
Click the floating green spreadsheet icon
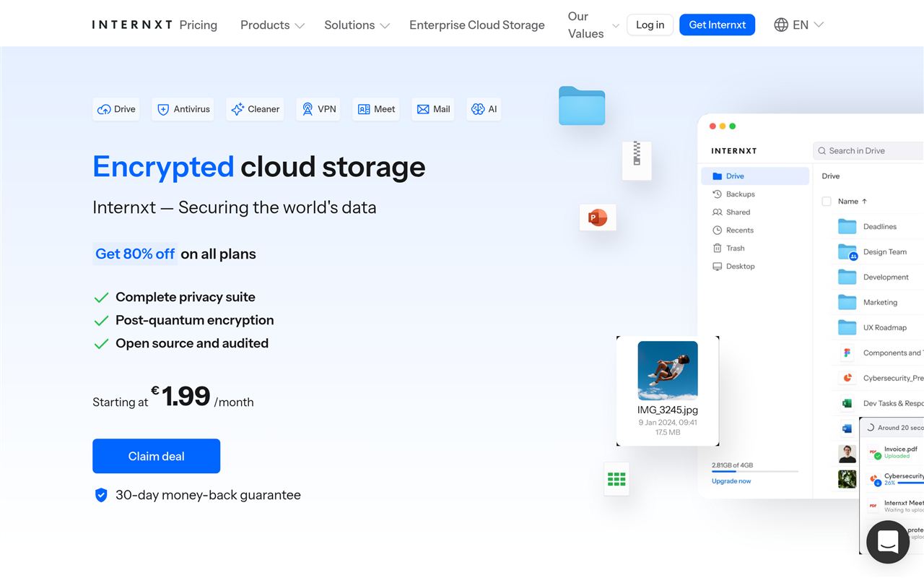pos(616,479)
